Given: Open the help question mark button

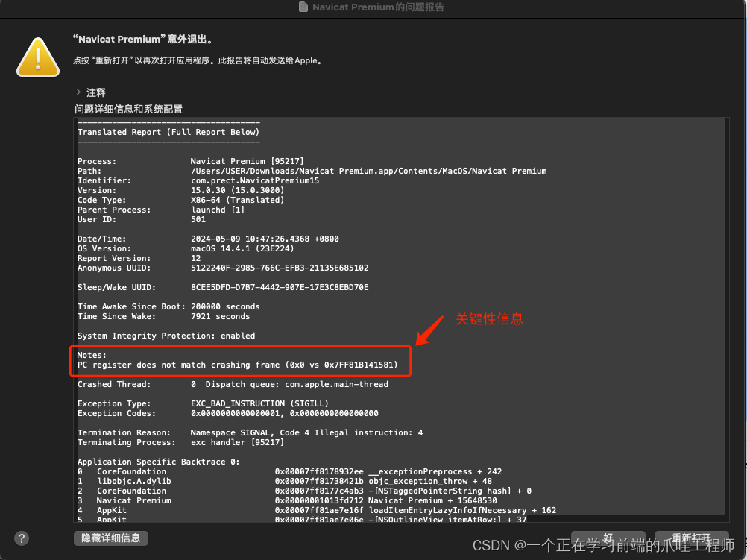Looking at the screenshot, I should (x=21, y=538).
